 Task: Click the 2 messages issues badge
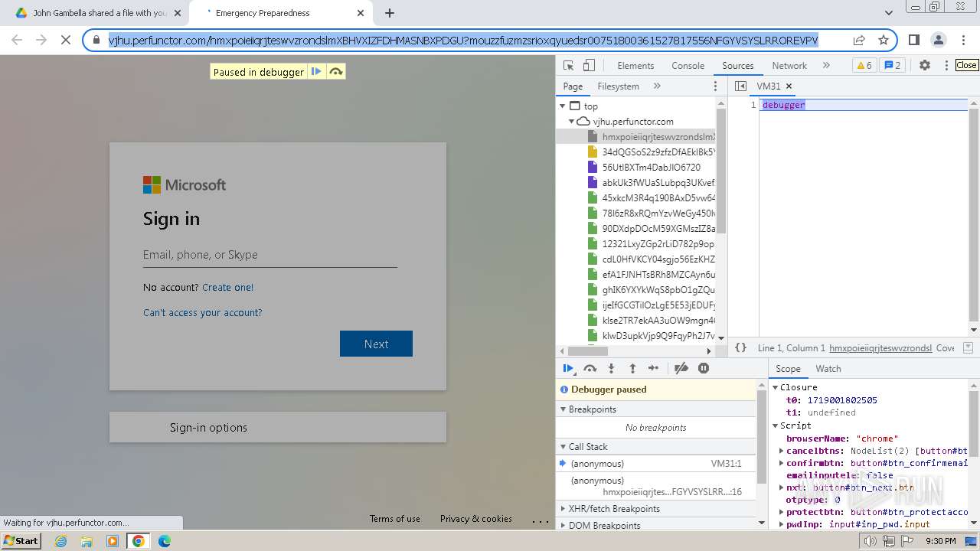892,66
